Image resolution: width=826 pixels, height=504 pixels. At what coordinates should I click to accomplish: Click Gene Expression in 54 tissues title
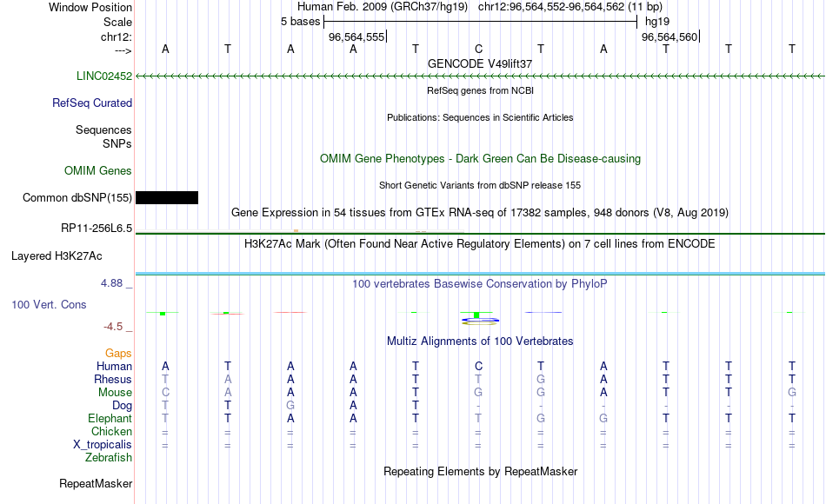[480, 213]
